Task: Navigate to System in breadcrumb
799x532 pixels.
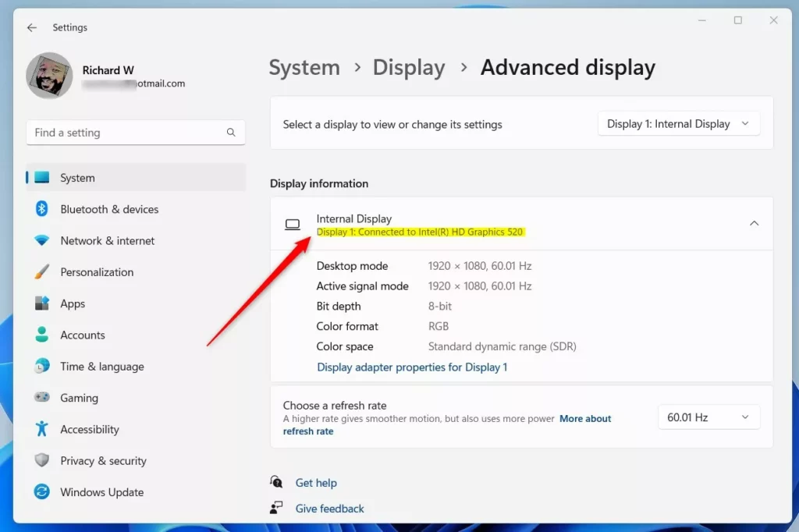Action: (304, 67)
